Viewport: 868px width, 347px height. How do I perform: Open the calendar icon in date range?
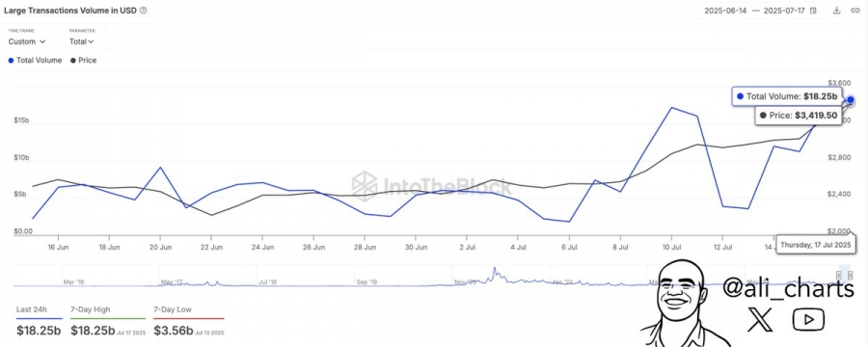(x=813, y=11)
